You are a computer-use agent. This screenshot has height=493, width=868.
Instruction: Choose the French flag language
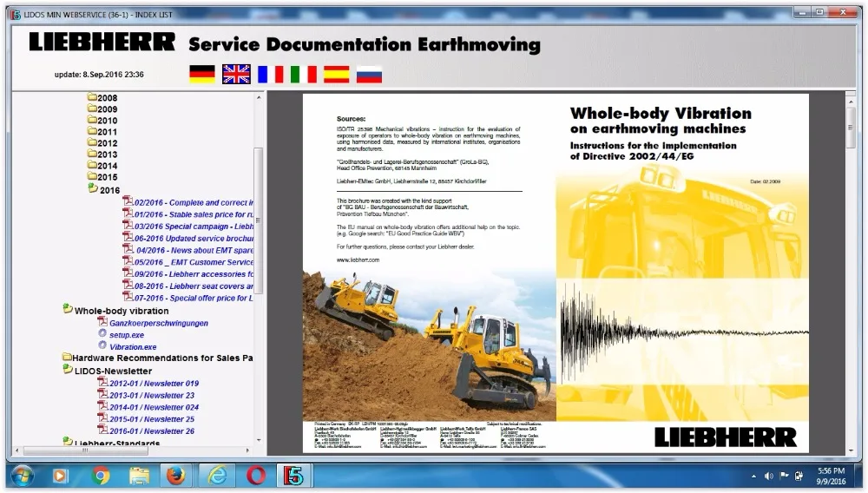[x=270, y=74]
